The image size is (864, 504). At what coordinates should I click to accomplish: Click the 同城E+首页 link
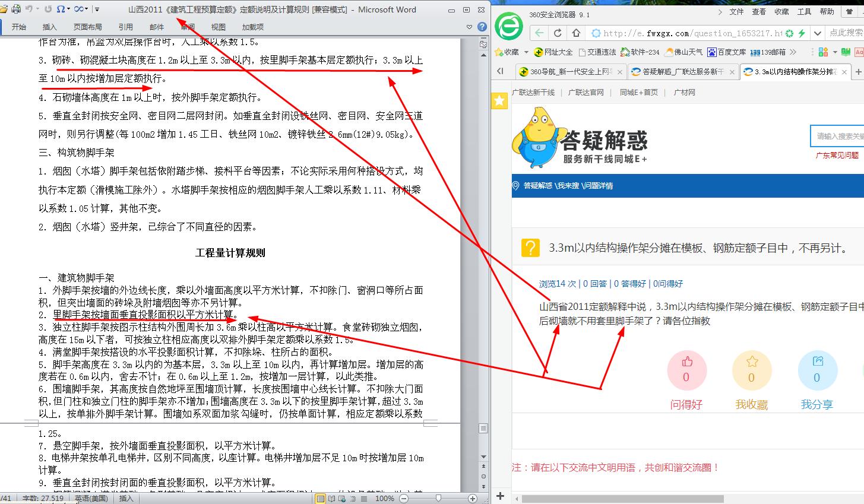(x=639, y=93)
